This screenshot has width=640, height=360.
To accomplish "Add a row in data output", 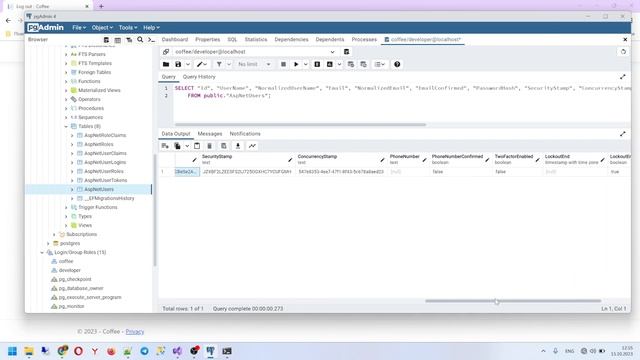I will click(165, 146).
